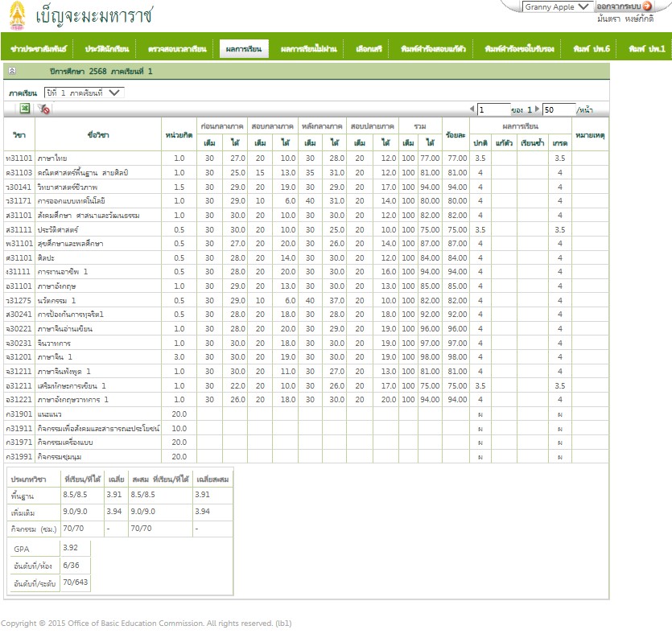The height and width of the screenshot is (638, 672).
Task: Open the Granny Apple font dropdown
Action: [557, 6]
